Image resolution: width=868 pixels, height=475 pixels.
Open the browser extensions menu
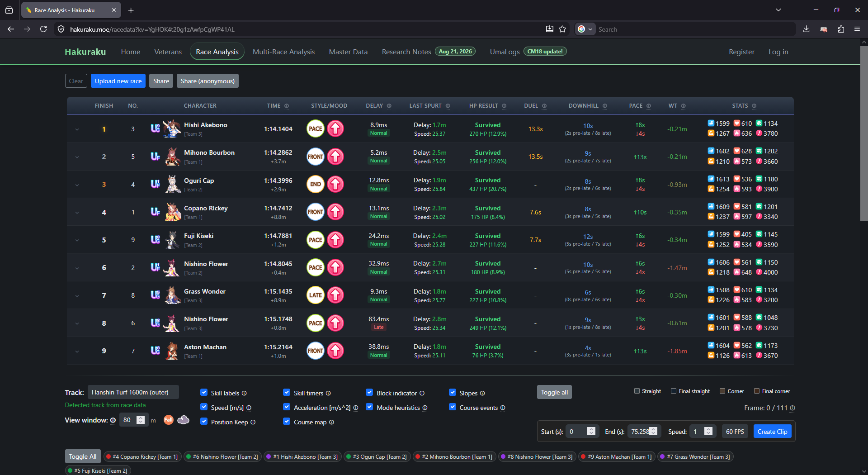(841, 29)
